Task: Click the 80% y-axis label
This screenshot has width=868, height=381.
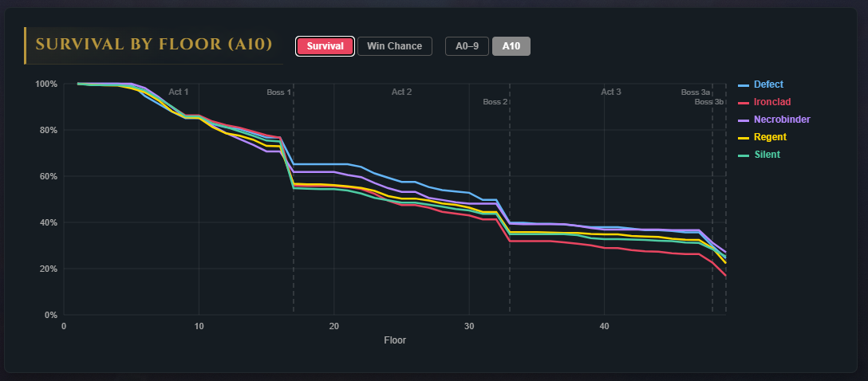Action: click(48, 130)
